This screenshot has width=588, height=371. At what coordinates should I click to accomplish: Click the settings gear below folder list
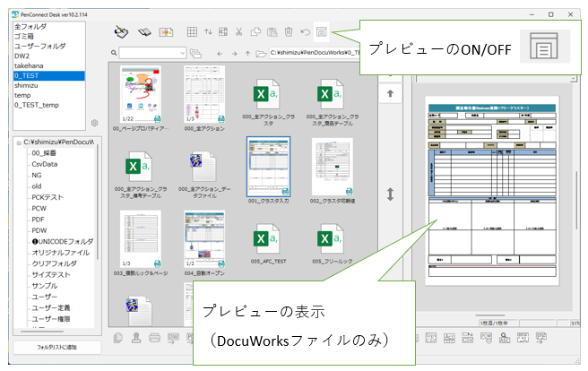[94, 123]
